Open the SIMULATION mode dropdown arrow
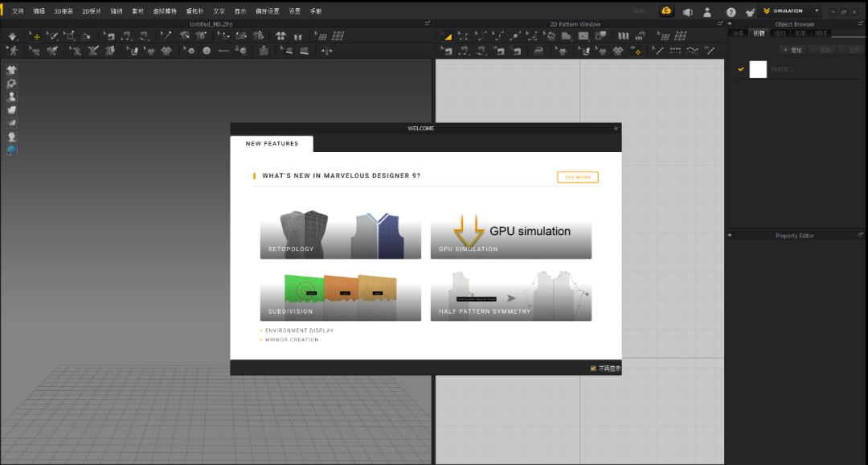The height and width of the screenshot is (465, 868). pos(817,11)
